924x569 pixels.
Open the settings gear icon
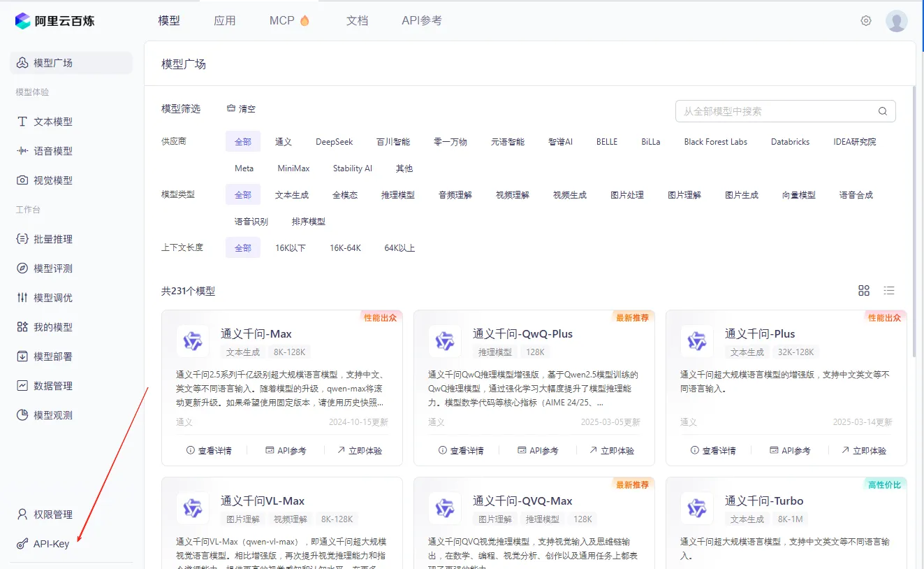pyautogui.click(x=866, y=21)
